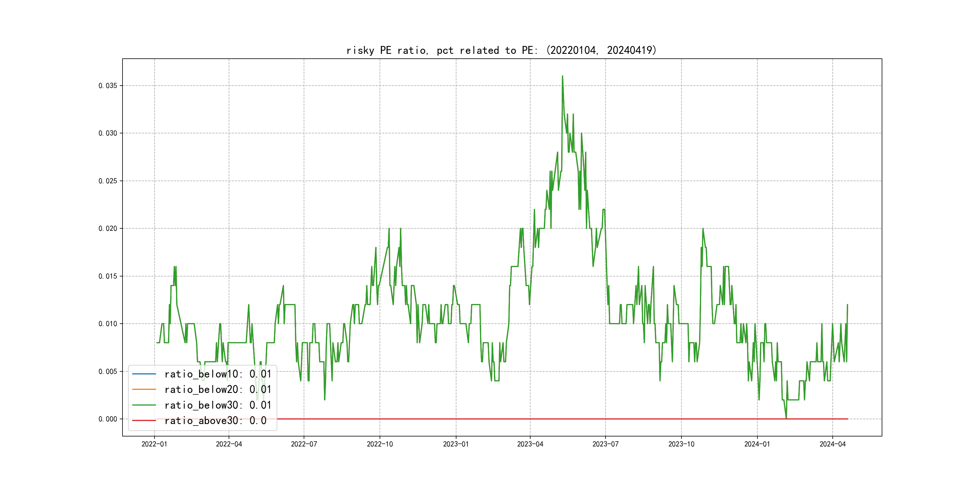The image size is (980, 490).
Task: Click the blue ratio_below10 legend line
Action: [144, 374]
